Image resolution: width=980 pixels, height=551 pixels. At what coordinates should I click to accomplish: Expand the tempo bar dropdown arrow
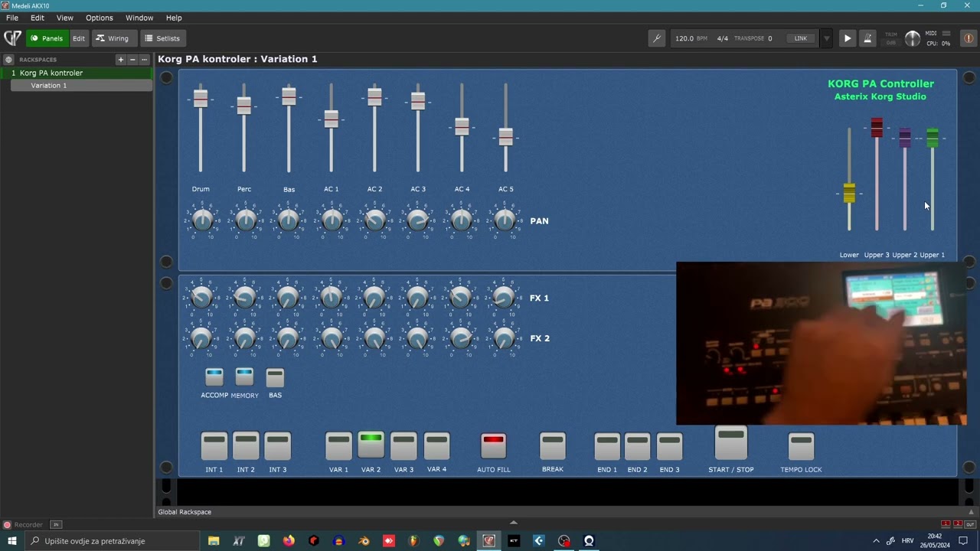click(826, 38)
